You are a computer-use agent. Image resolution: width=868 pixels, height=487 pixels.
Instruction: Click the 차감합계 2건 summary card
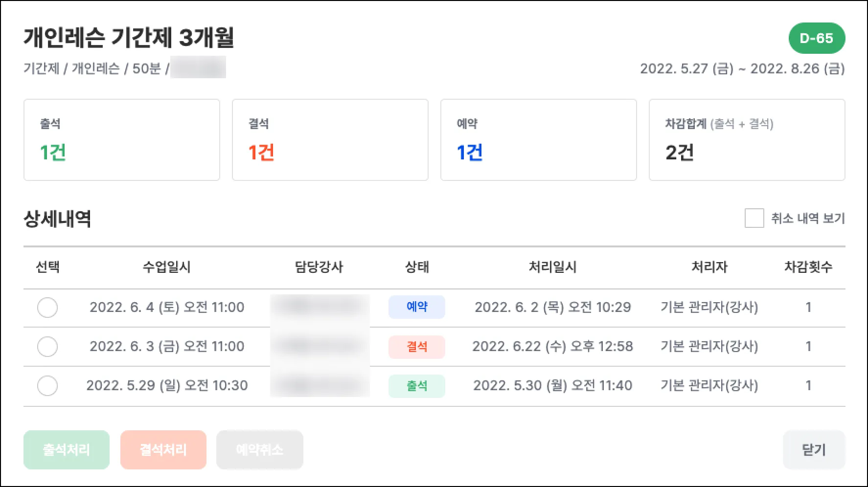pos(747,140)
